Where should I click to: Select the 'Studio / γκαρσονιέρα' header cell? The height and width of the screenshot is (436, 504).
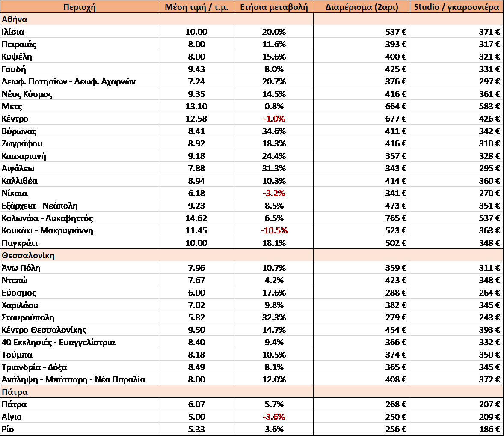pyautogui.click(x=457, y=7)
